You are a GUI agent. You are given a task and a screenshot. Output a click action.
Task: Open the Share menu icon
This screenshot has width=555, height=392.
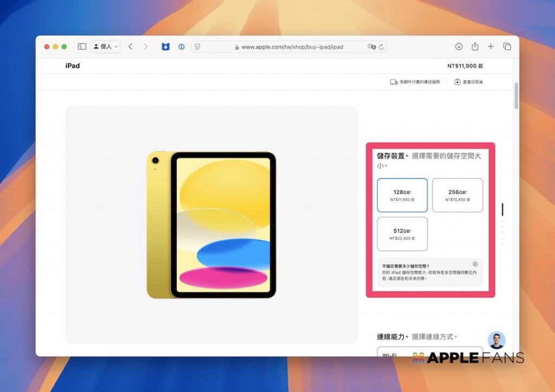click(x=475, y=47)
